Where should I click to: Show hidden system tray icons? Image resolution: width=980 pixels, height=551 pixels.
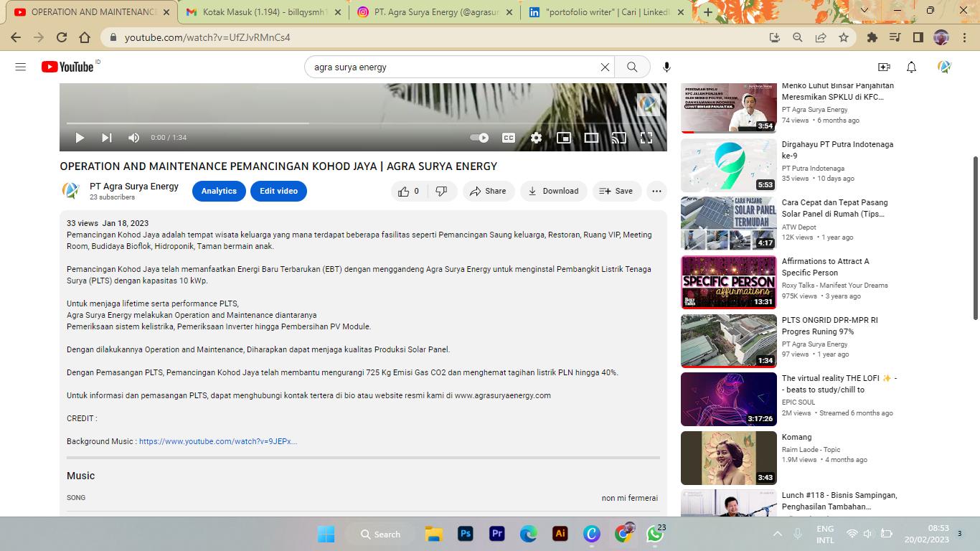778,534
